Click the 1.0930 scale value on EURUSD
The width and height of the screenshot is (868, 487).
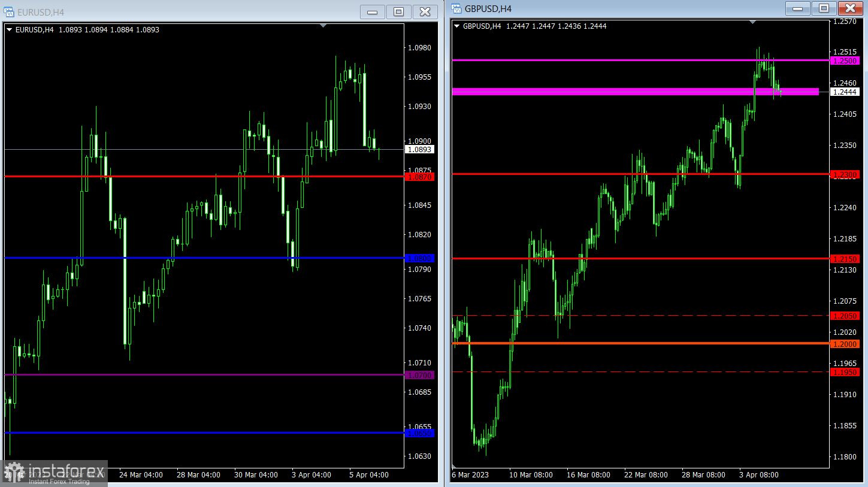[x=420, y=107]
